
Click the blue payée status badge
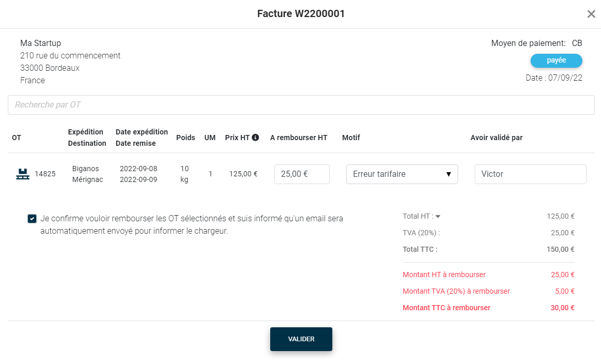pos(556,60)
